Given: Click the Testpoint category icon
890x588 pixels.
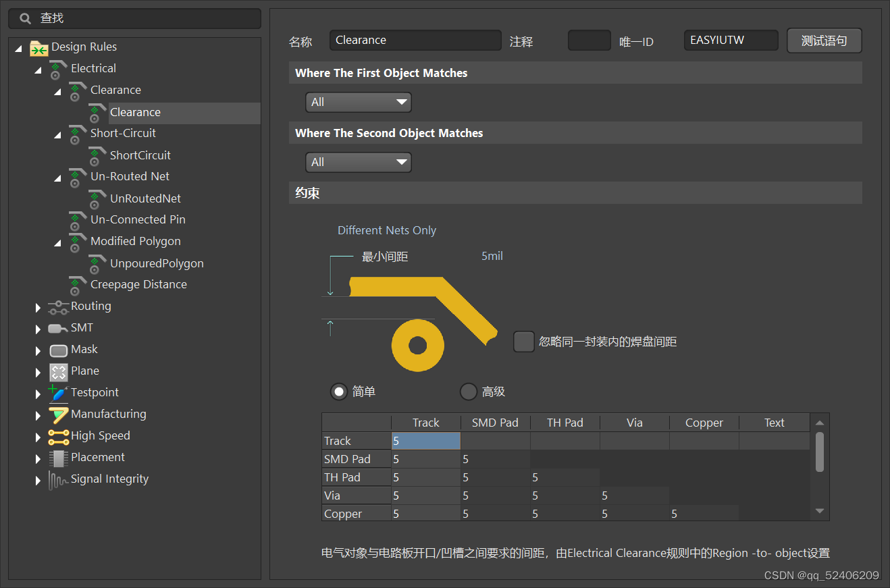Looking at the screenshot, I should pos(58,393).
